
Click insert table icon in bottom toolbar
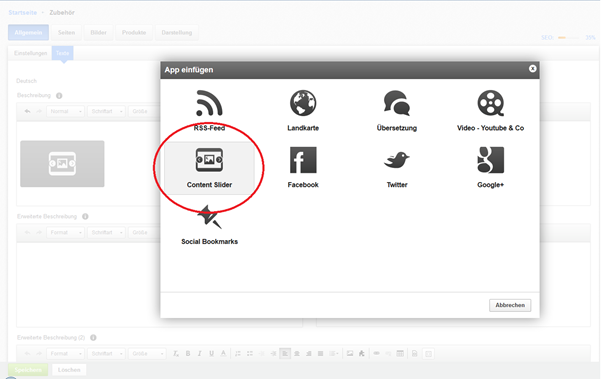(400, 354)
